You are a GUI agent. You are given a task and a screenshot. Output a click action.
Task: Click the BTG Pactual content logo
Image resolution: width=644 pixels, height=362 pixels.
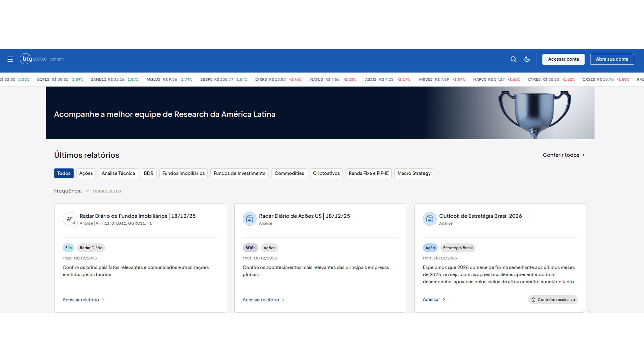point(42,59)
